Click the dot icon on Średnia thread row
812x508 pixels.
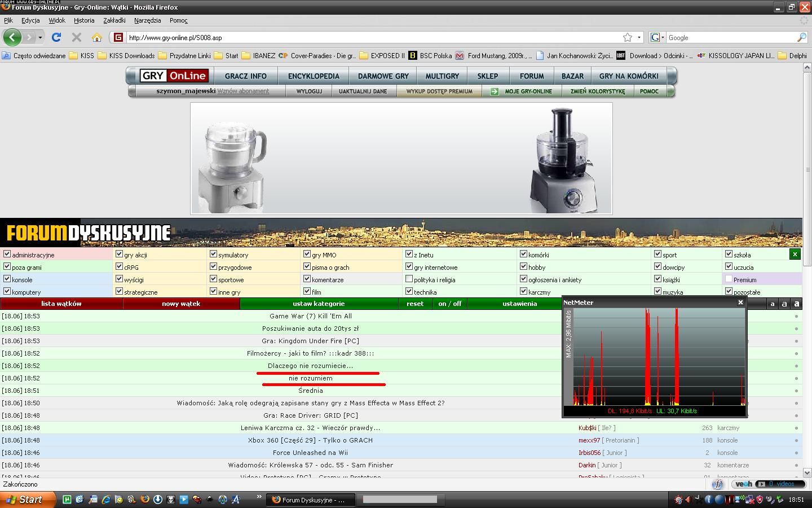(796, 391)
